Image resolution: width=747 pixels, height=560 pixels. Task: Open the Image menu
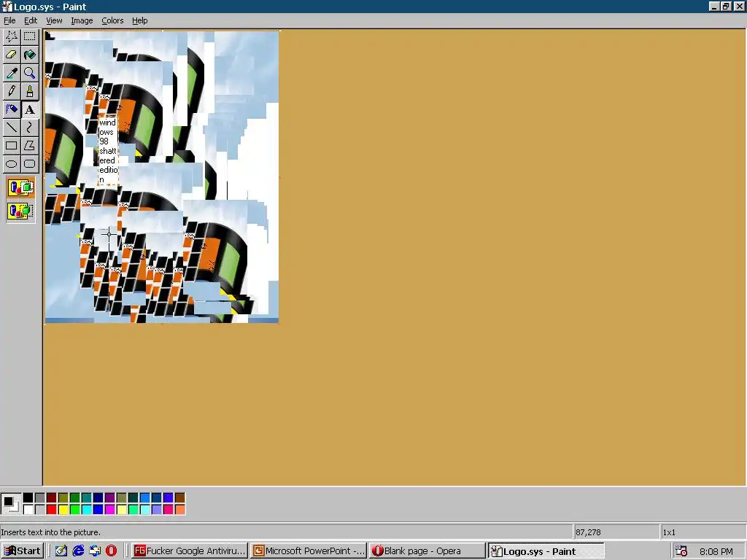pyautogui.click(x=82, y=20)
